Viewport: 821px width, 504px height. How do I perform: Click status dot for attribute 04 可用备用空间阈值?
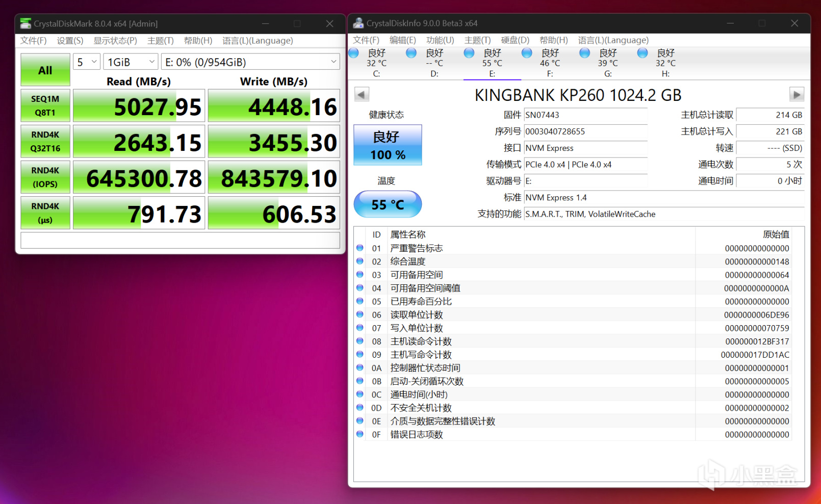360,287
